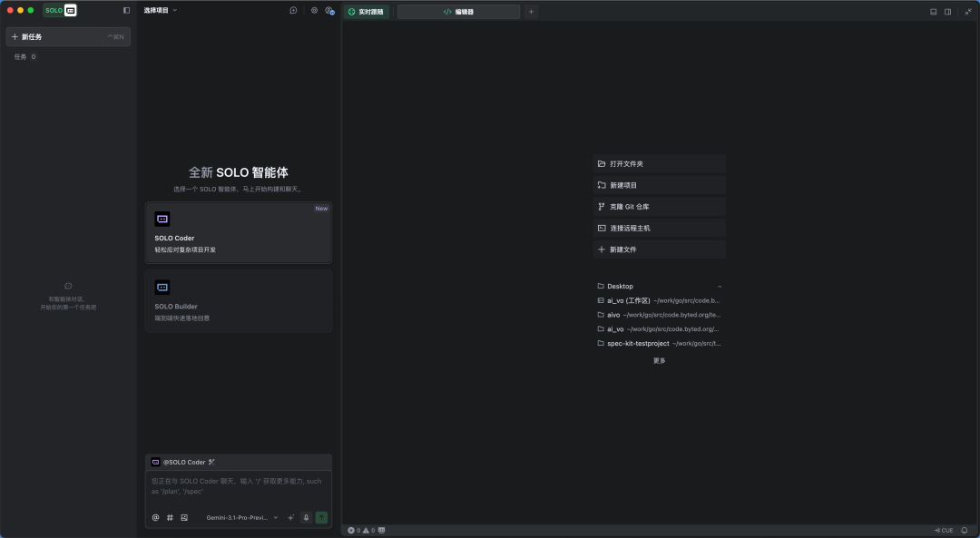Click 新建项目 to create a project
Image resolution: width=980 pixels, height=538 pixels.
tap(660, 186)
